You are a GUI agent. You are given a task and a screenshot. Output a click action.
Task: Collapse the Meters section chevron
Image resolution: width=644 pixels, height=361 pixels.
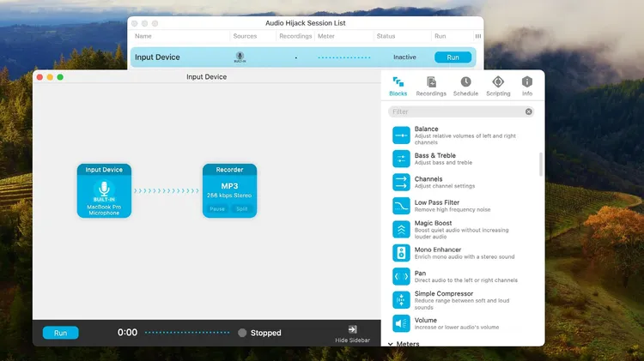[x=390, y=344]
